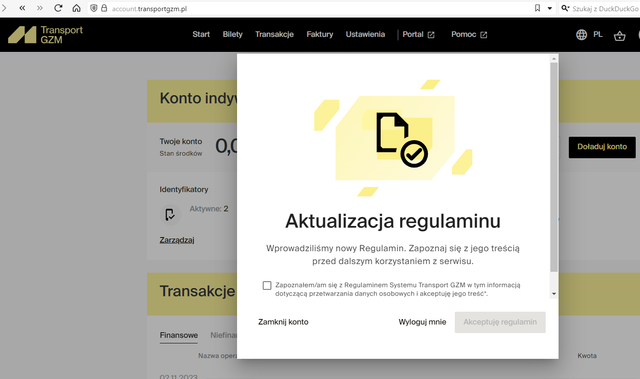The height and width of the screenshot is (379, 640).
Task: Click the Wyloguj mnie button
Action: click(x=422, y=322)
